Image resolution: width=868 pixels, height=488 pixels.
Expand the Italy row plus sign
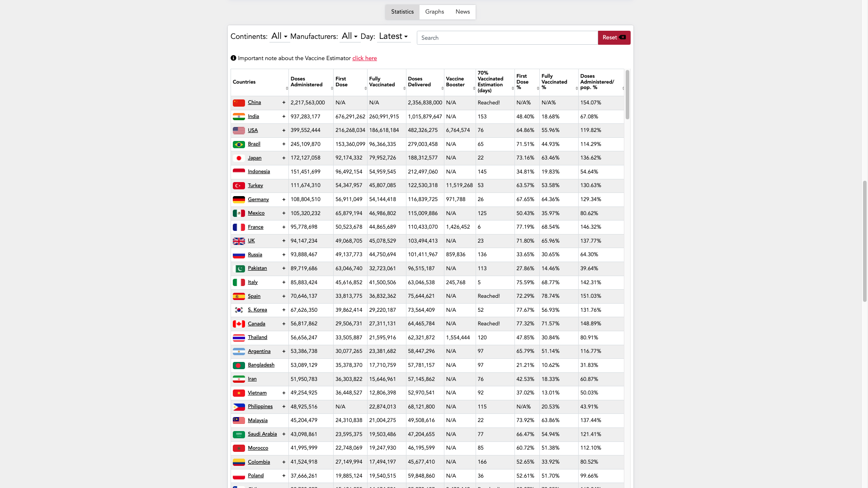pyautogui.click(x=284, y=282)
